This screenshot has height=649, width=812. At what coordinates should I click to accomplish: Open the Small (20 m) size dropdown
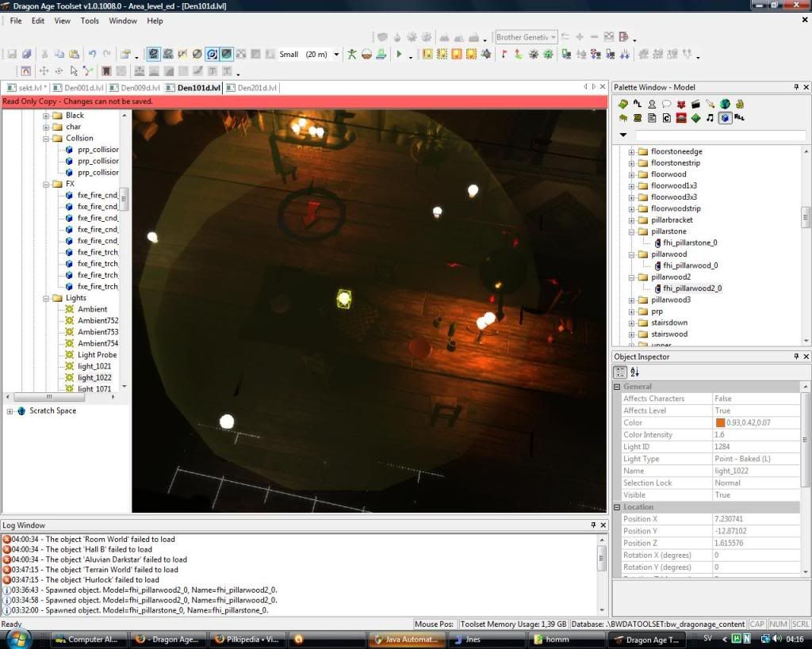[336, 55]
